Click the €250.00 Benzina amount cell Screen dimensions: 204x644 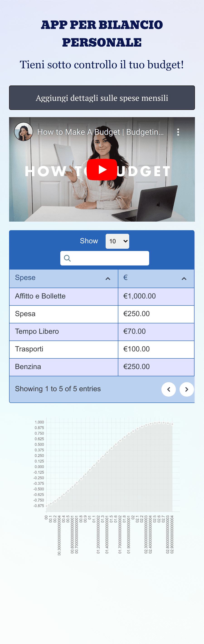coord(156,367)
